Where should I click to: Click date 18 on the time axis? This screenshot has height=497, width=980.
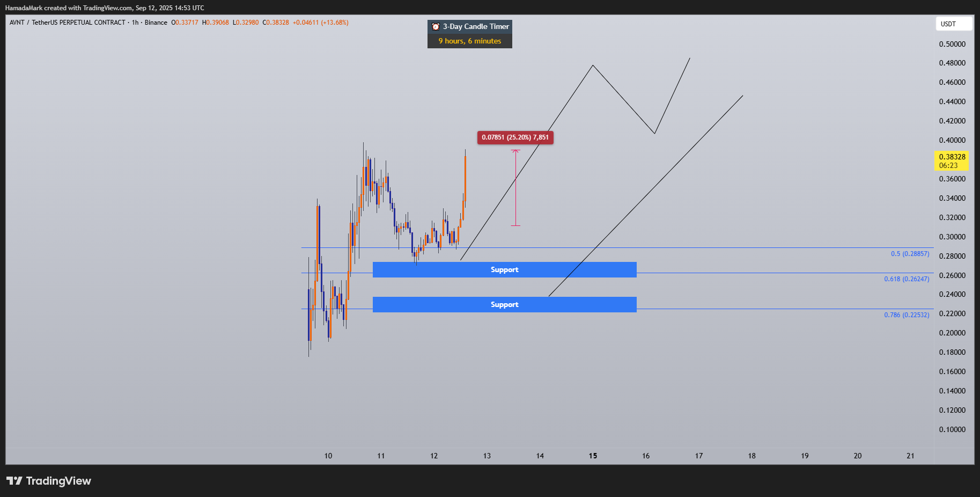[x=752, y=456]
